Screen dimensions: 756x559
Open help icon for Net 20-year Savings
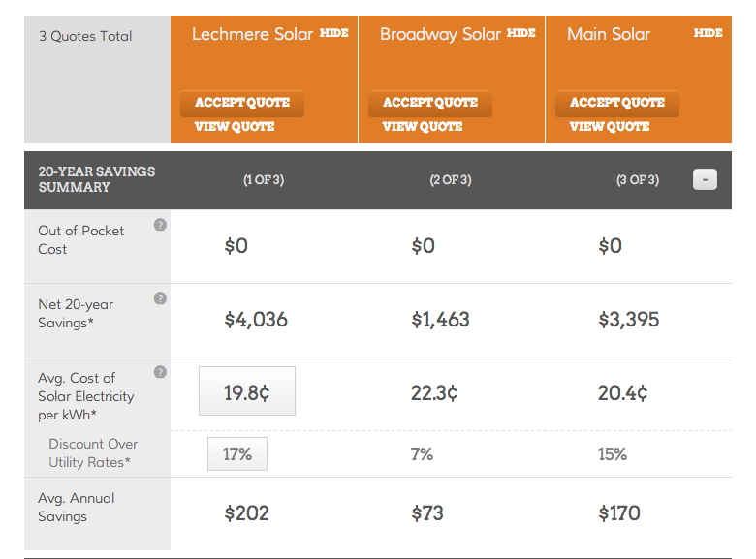coord(160,298)
